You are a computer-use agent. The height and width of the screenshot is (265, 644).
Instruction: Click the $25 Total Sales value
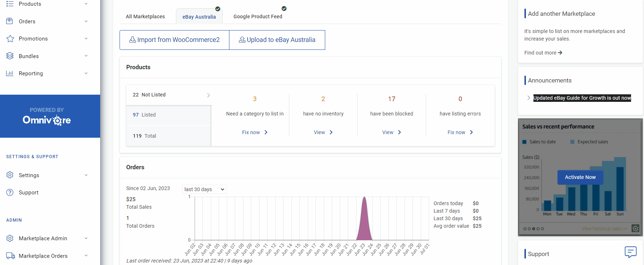click(x=131, y=199)
